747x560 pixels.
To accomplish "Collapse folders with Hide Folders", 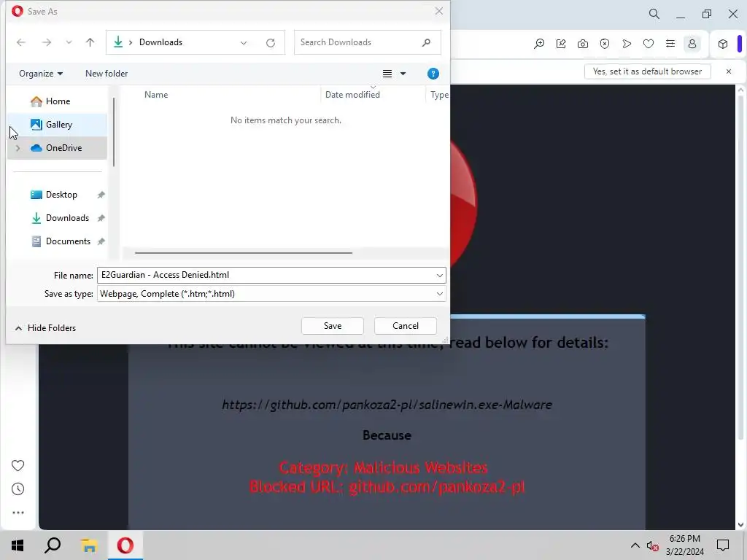I will pyautogui.click(x=46, y=327).
